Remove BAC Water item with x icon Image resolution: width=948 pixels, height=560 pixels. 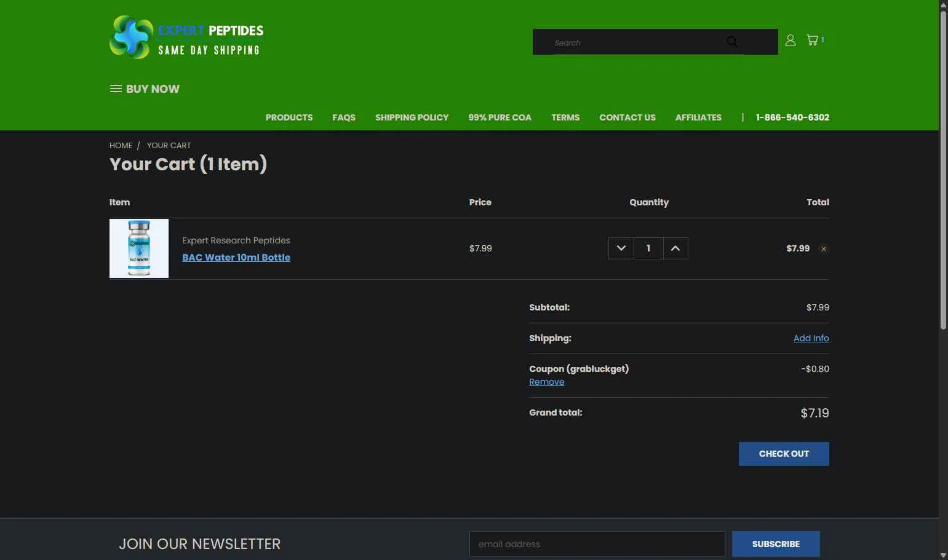[824, 249]
